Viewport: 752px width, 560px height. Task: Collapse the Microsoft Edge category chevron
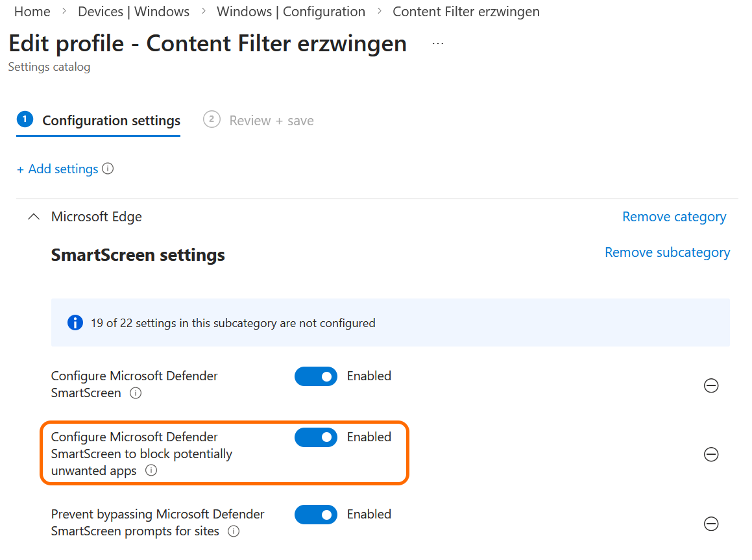click(34, 217)
